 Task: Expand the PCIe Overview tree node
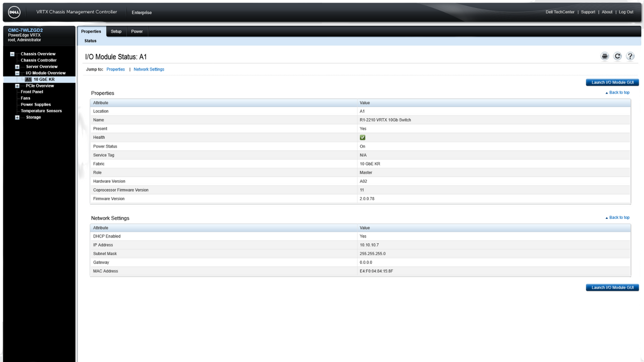point(18,86)
